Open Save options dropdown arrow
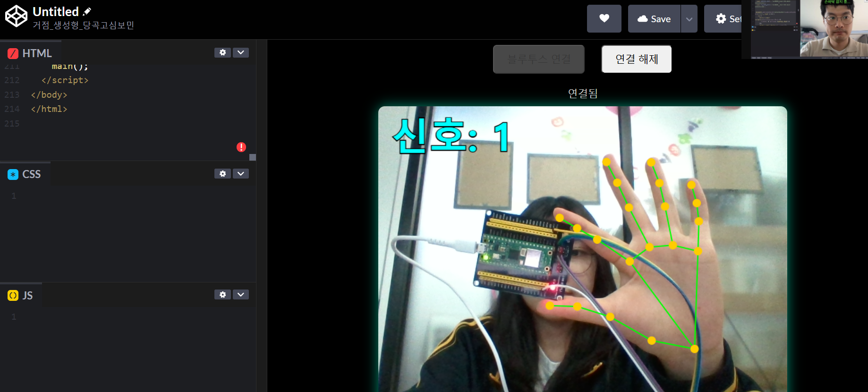This screenshot has height=392, width=868. click(689, 19)
